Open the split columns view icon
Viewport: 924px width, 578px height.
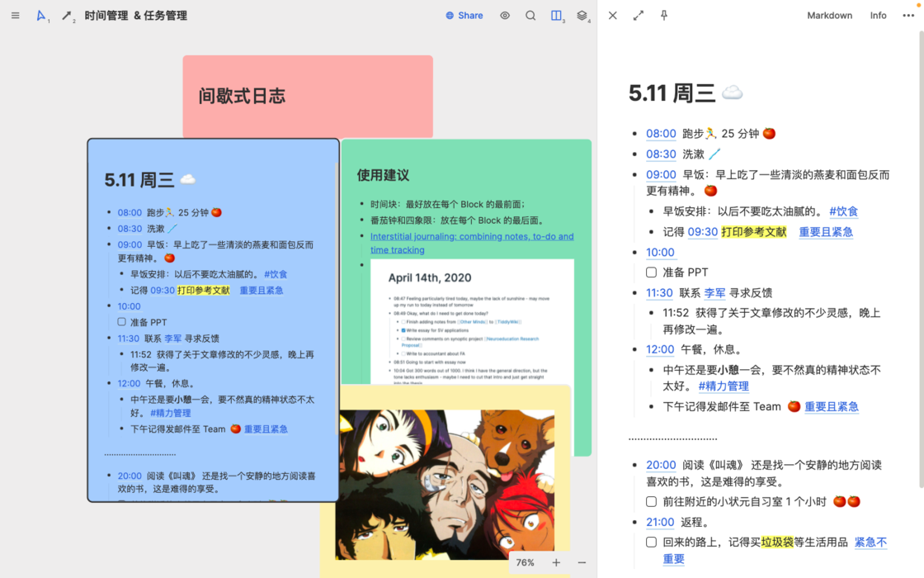coord(555,15)
